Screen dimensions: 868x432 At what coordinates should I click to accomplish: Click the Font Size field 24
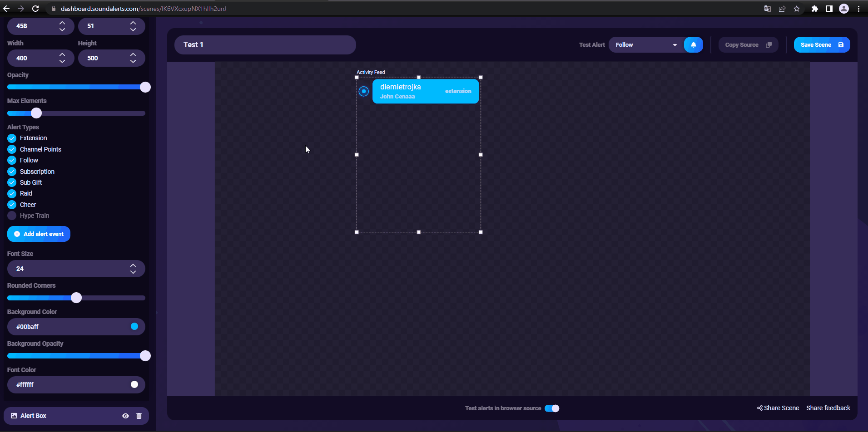76,269
